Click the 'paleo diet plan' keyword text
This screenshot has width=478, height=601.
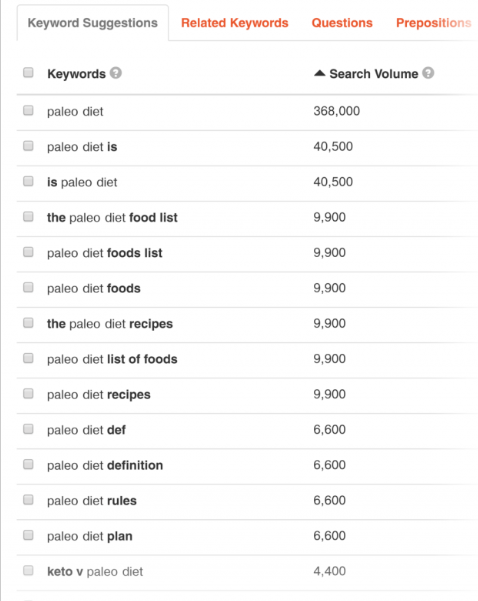coord(90,536)
